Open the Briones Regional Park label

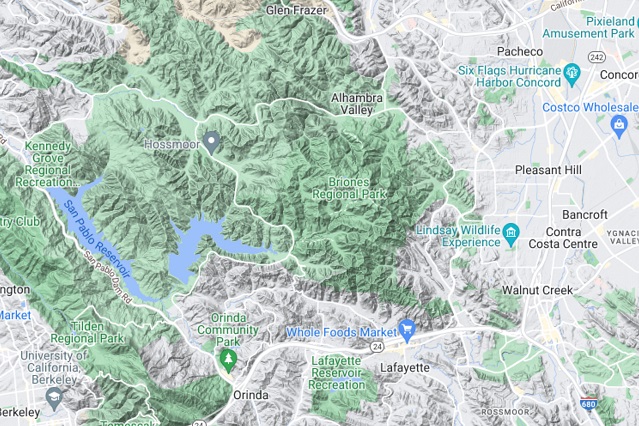click(x=349, y=188)
